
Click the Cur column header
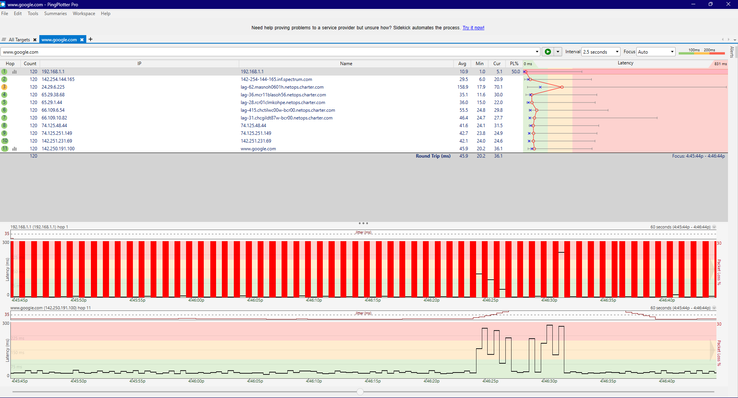click(x=497, y=64)
